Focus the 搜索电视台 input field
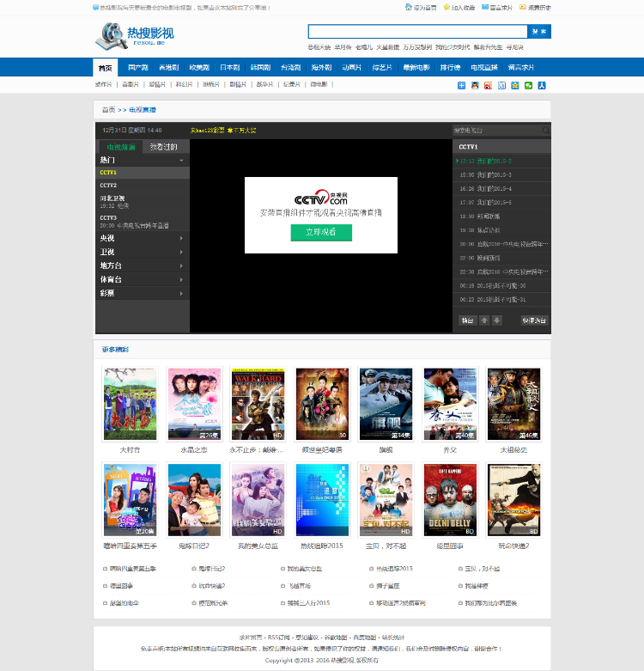The height and width of the screenshot is (671, 644). 497,130
